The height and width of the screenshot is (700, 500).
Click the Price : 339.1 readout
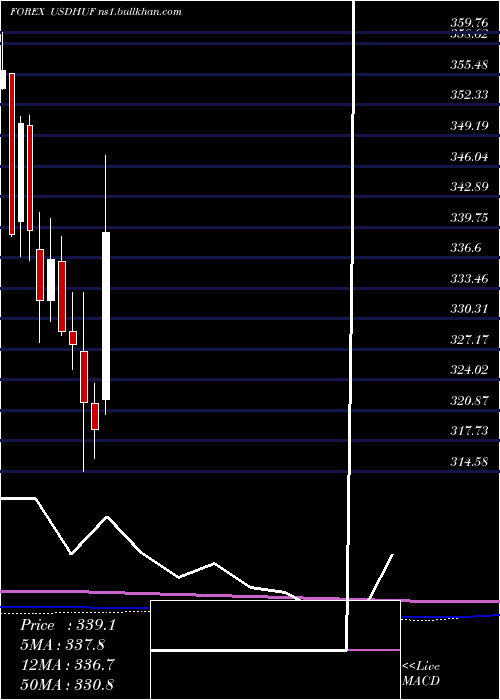[68, 625]
